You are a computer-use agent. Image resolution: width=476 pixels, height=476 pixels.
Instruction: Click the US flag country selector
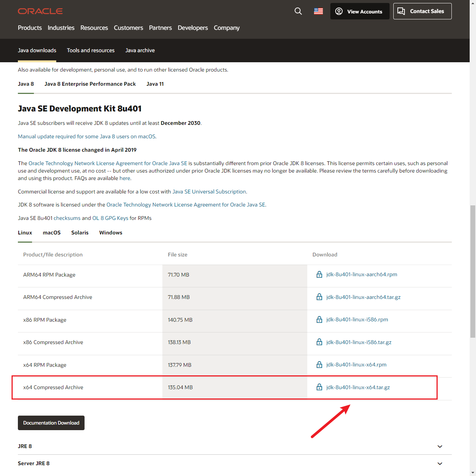(318, 11)
